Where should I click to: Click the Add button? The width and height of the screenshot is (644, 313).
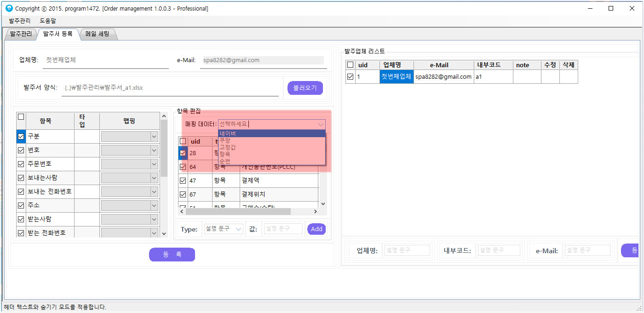point(316,229)
